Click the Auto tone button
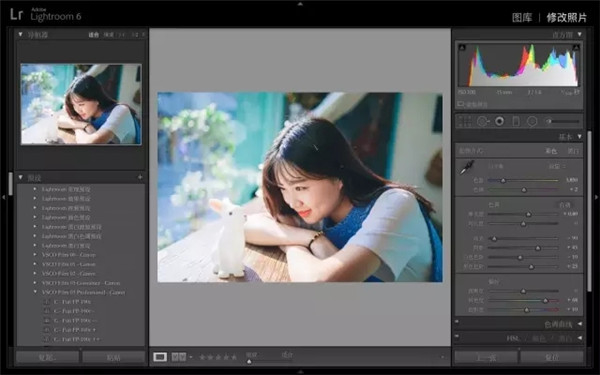The width and height of the screenshot is (600, 375). pos(565,205)
